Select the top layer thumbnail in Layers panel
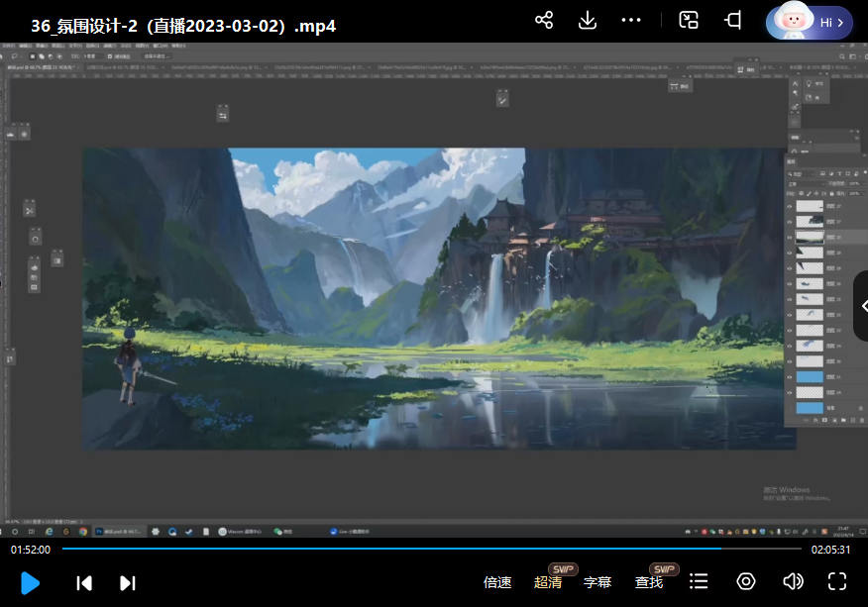This screenshot has height=607, width=868. tap(810, 206)
